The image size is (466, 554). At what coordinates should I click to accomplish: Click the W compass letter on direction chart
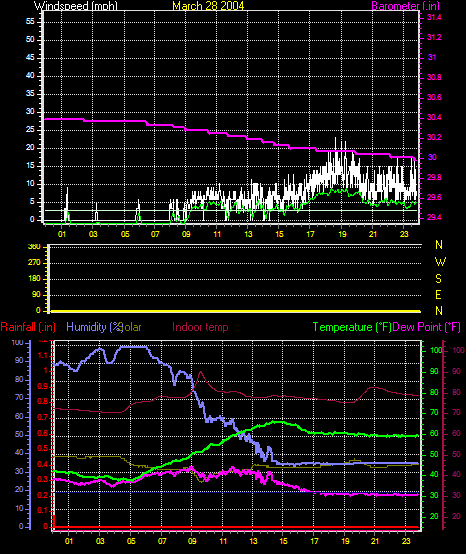tap(440, 262)
